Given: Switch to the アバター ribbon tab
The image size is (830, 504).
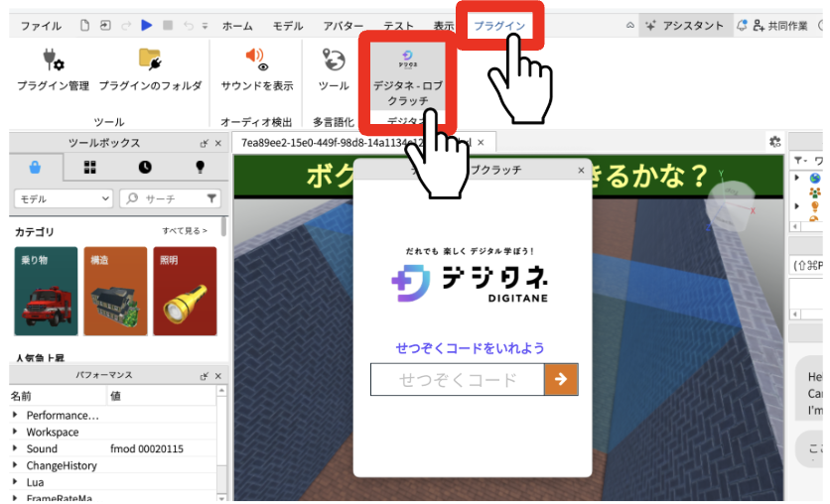Looking at the screenshot, I should pos(343,26).
